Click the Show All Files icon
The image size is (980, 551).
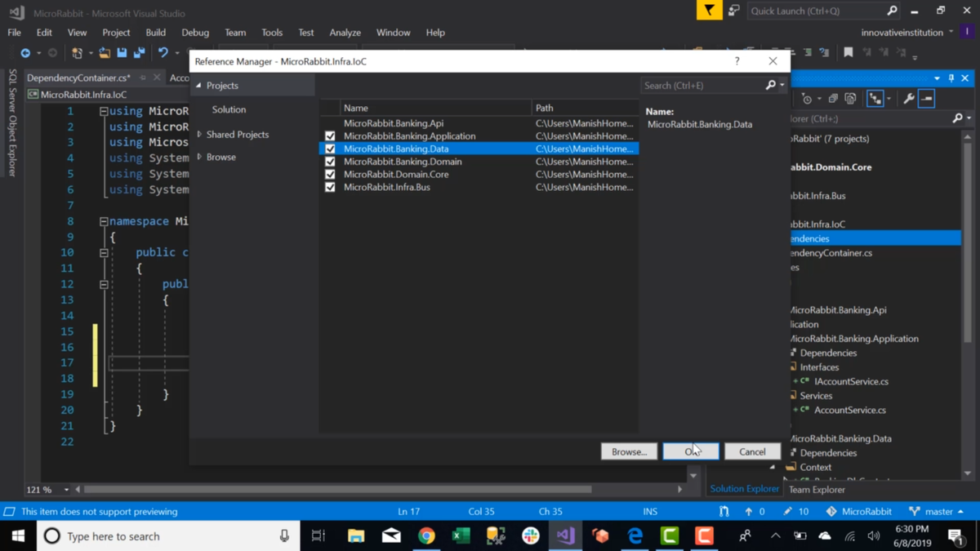pyautogui.click(x=850, y=99)
